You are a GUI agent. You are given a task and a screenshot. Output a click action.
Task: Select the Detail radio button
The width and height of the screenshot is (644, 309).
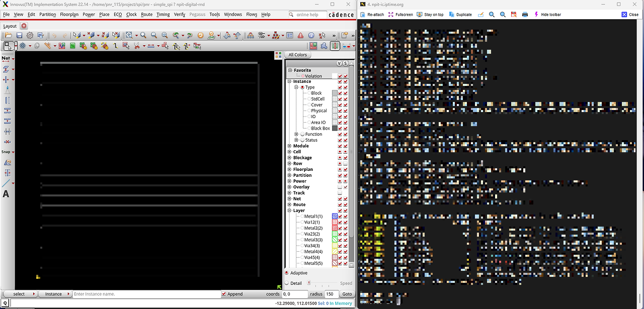coord(287,283)
